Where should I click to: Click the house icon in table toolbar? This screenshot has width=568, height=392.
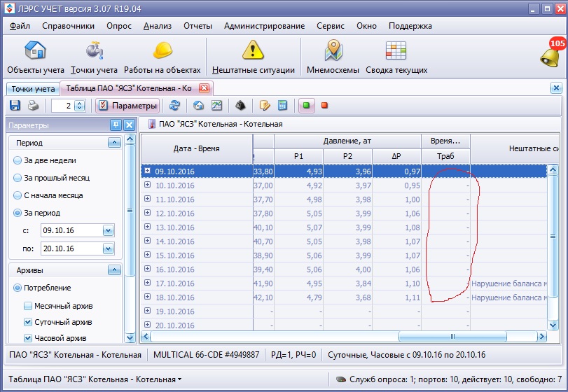tap(198, 106)
